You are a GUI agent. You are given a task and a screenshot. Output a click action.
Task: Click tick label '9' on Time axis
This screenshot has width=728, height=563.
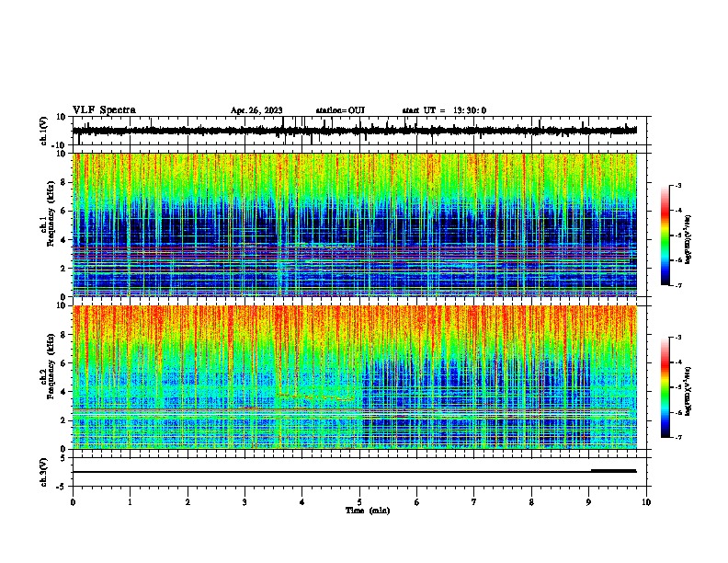tap(588, 502)
